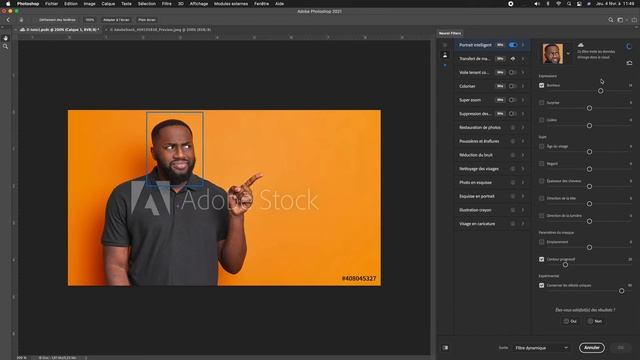Click the Wi-Fi icon in the menu bar
This screenshot has width=640, height=360.
pos(558,4)
